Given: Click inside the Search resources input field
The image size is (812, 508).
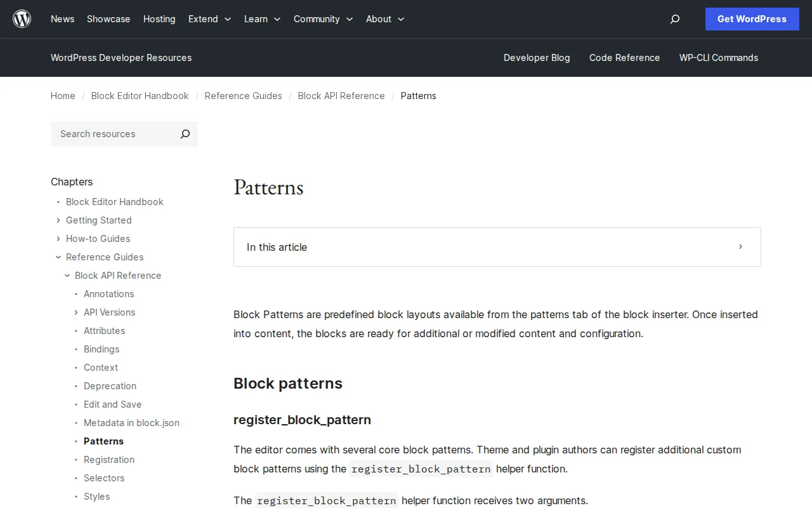Looking at the screenshot, I should pos(108,134).
